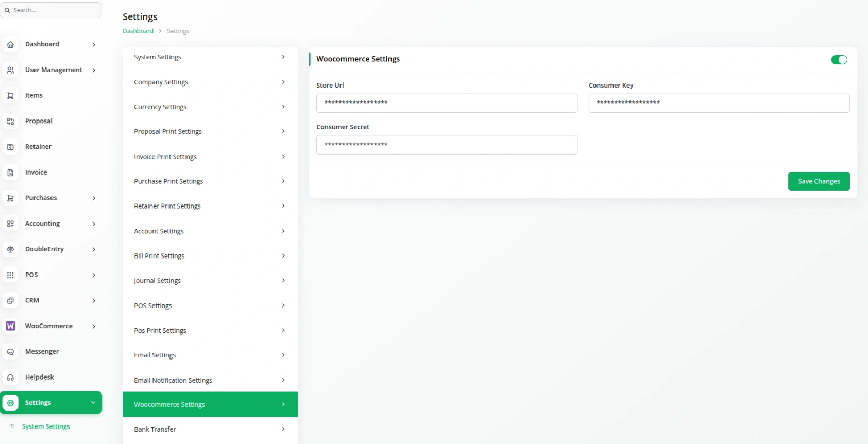
Task: Click the Save Changes button
Action: click(819, 181)
